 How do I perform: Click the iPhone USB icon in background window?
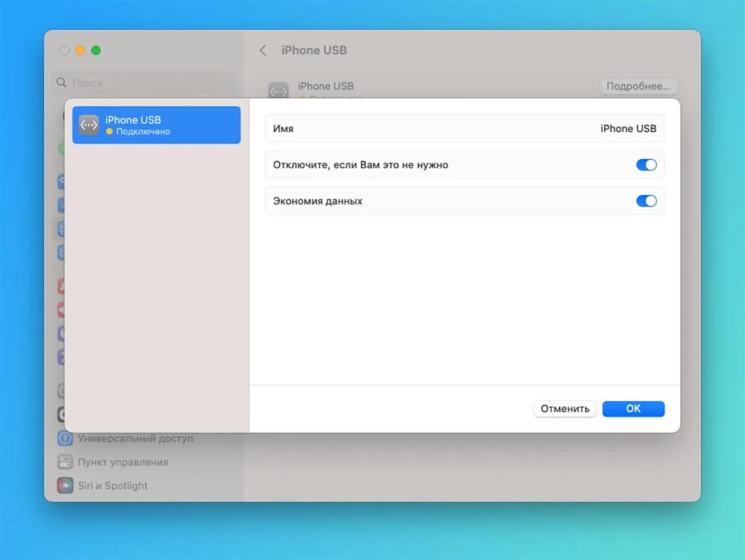pyautogui.click(x=278, y=91)
